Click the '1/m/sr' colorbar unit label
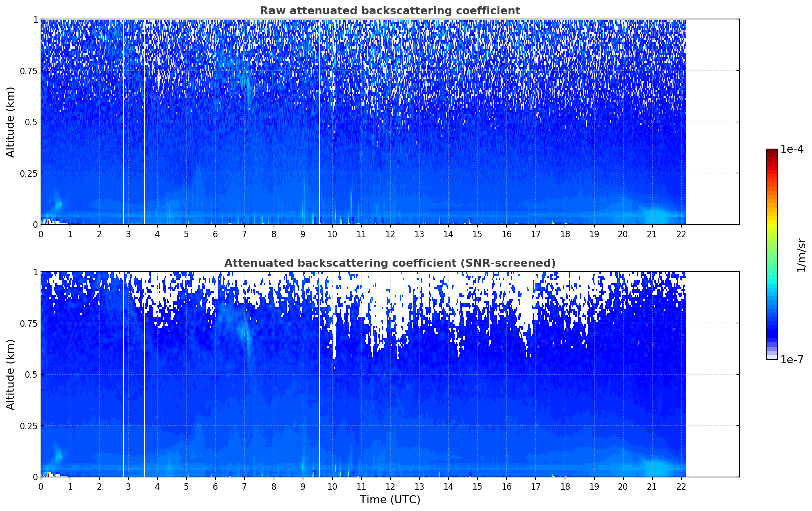This screenshot has width=812, height=511. (x=801, y=255)
